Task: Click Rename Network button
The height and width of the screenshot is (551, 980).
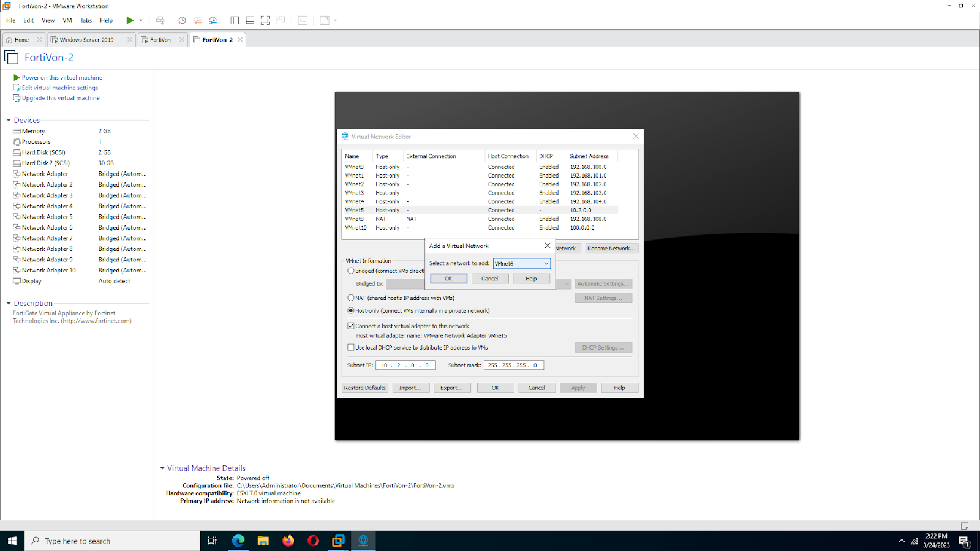Action: pyautogui.click(x=611, y=249)
